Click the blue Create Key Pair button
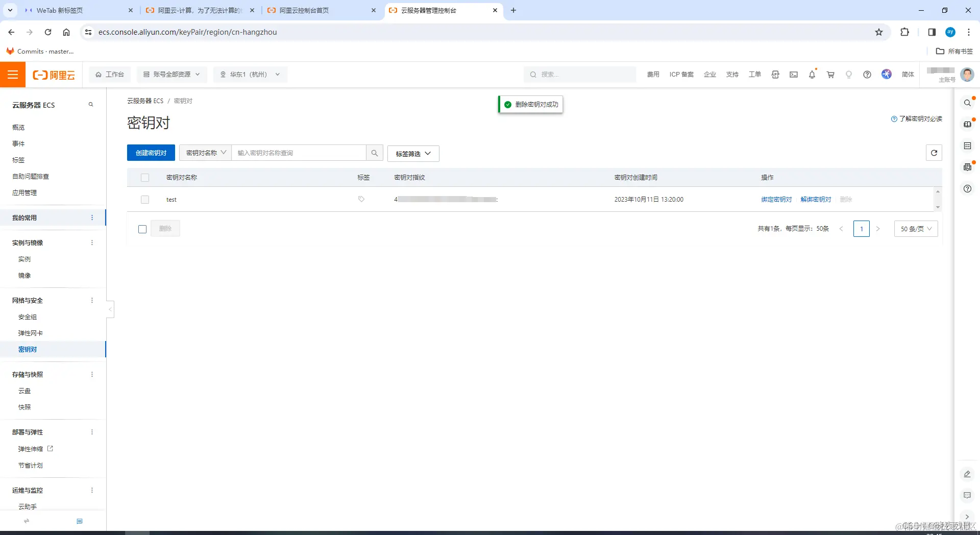980x535 pixels. click(151, 153)
